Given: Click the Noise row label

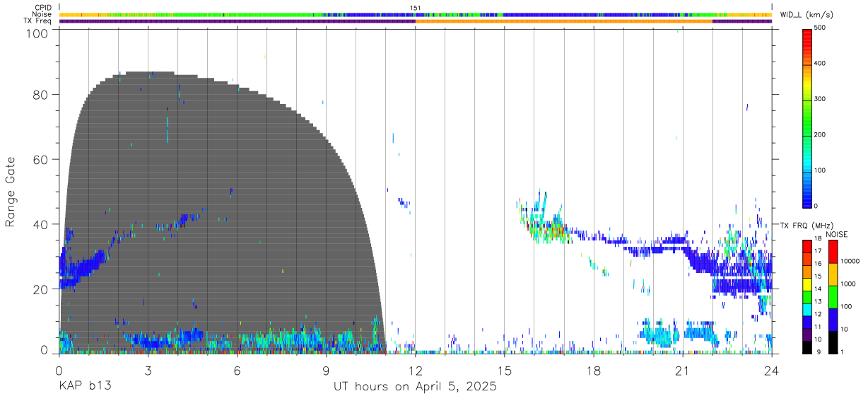Looking at the screenshot, I should pos(42,14).
